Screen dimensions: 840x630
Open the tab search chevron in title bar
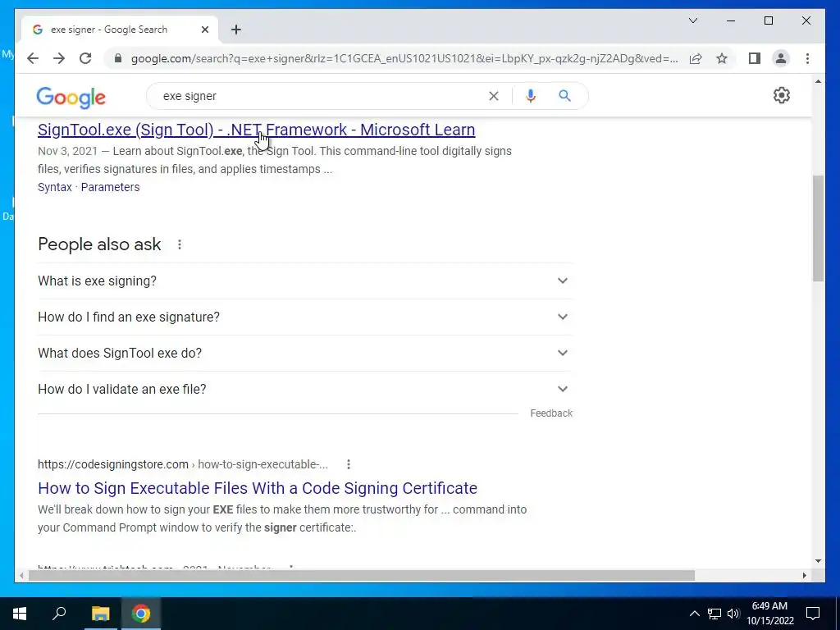point(692,21)
